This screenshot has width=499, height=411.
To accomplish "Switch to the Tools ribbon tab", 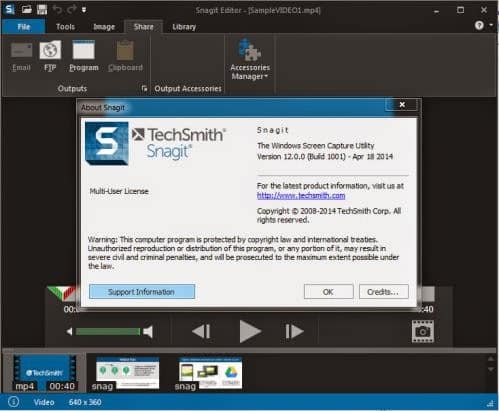I will pos(65,27).
